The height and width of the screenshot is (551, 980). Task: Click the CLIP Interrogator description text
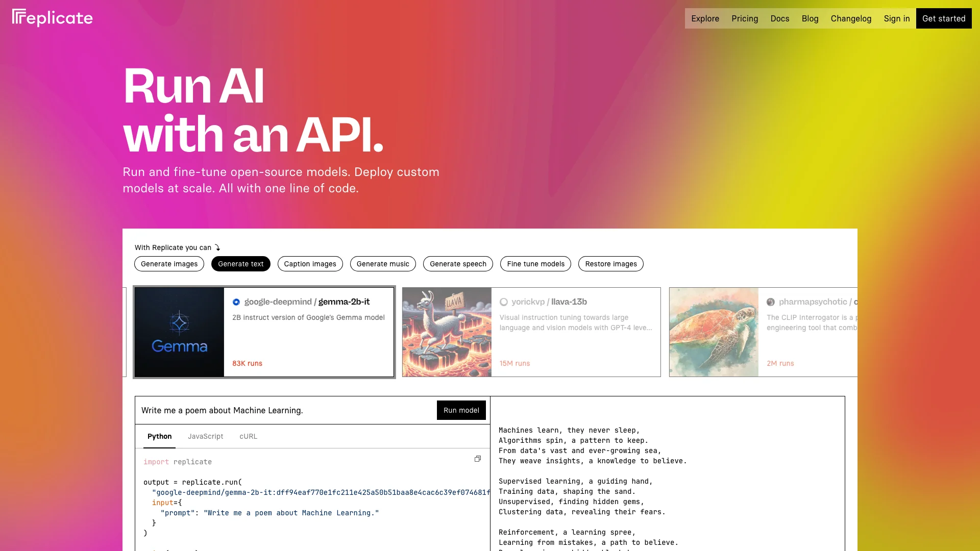tap(812, 322)
